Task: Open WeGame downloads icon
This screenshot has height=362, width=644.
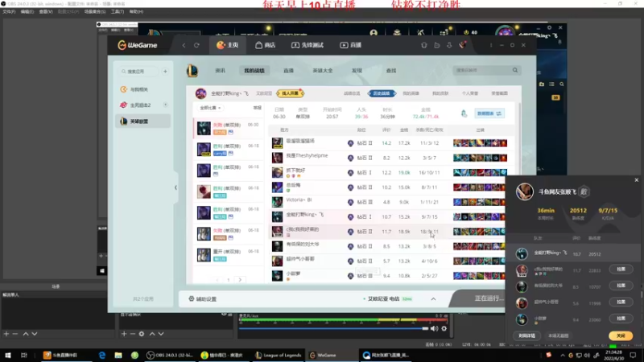Action: coord(449,45)
